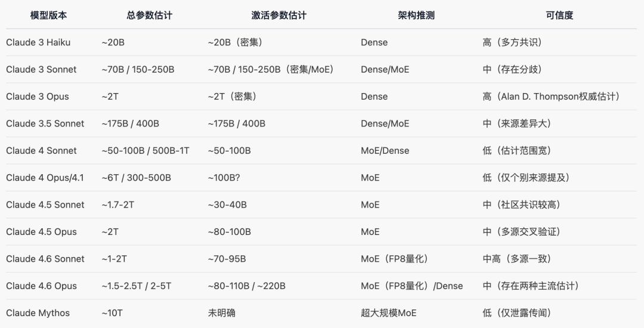Screen dimensions: 644x328
Task: Select the ~10T total parameter cell
Action: [x=114, y=313]
